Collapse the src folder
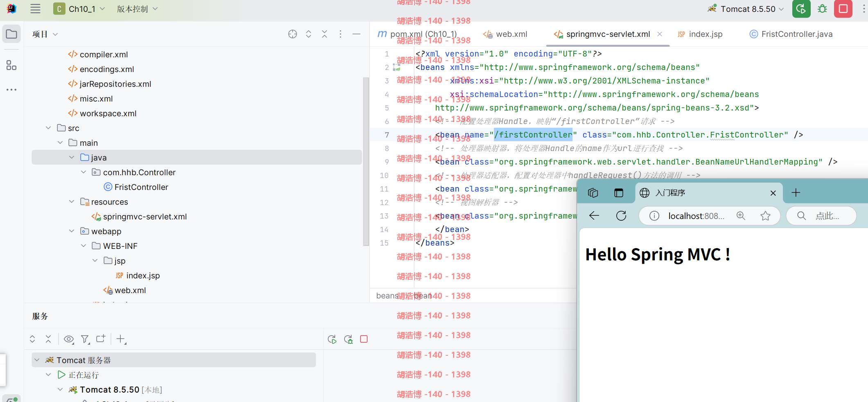This screenshot has width=868, height=402. tap(48, 128)
